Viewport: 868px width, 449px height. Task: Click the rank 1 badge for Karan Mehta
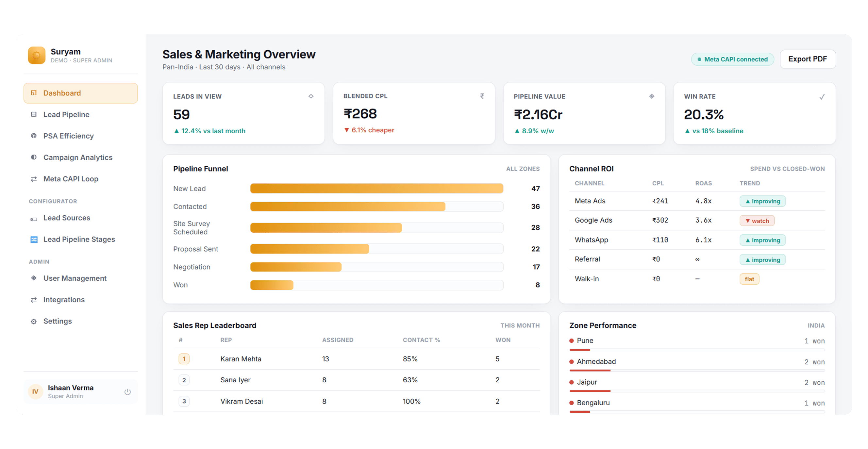point(184,359)
